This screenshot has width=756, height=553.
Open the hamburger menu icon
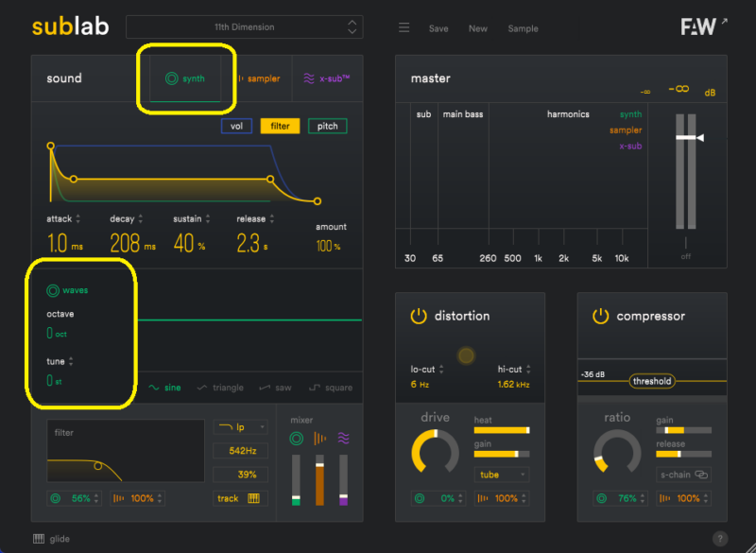(x=404, y=27)
